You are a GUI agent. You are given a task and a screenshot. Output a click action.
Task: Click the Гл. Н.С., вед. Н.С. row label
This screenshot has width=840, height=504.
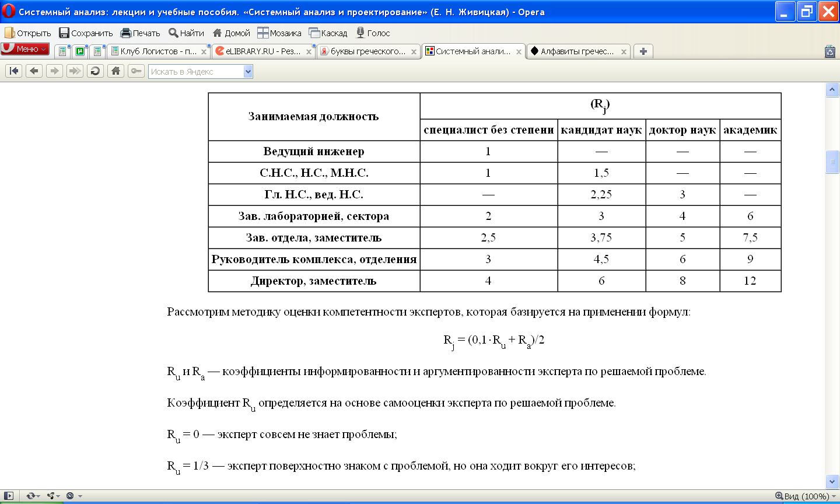pyautogui.click(x=314, y=195)
